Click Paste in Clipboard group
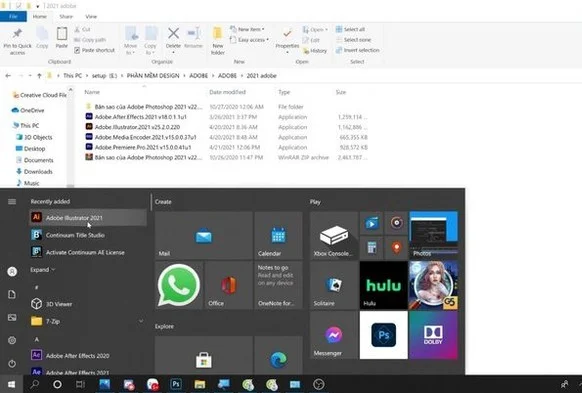This screenshot has height=393, width=582. click(x=62, y=37)
